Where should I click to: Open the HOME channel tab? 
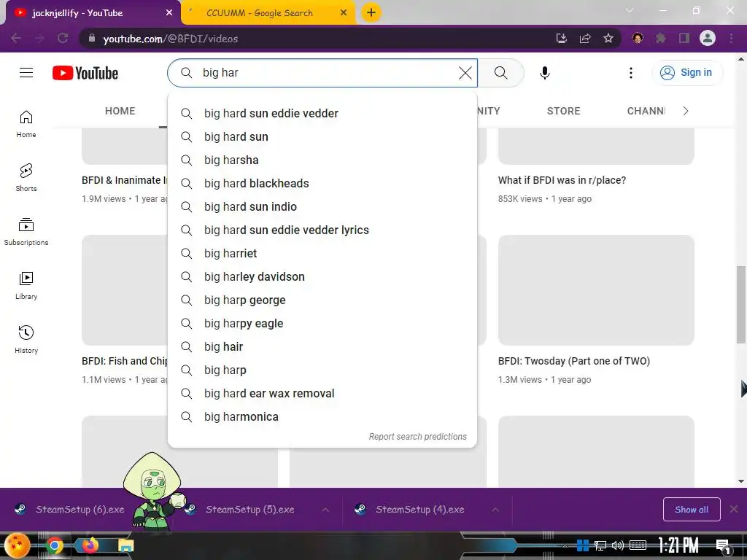(120, 111)
